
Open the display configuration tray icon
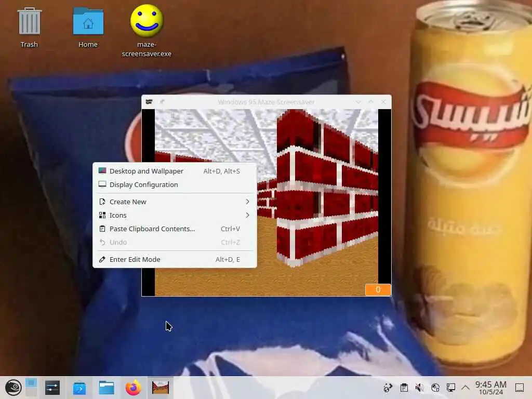tap(450, 388)
